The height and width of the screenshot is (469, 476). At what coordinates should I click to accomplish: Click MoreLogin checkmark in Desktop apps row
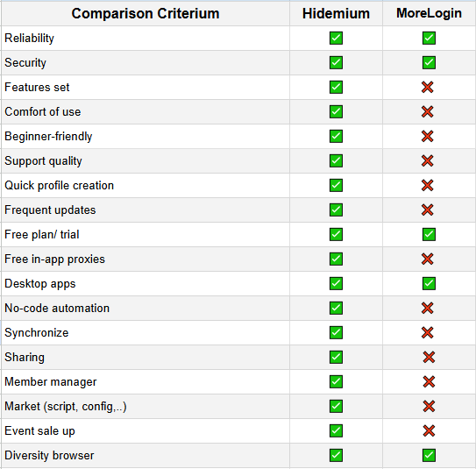(x=429, y=283)
